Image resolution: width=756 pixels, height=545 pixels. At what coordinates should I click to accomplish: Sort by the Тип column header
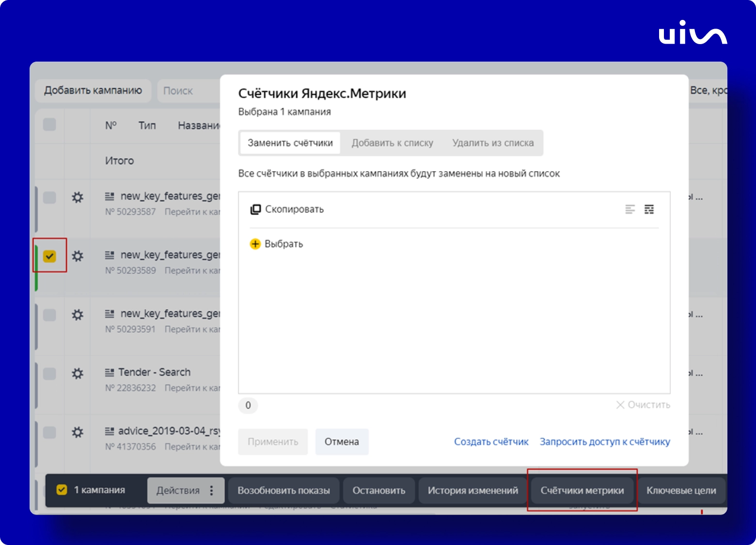[x=147, y=126]
